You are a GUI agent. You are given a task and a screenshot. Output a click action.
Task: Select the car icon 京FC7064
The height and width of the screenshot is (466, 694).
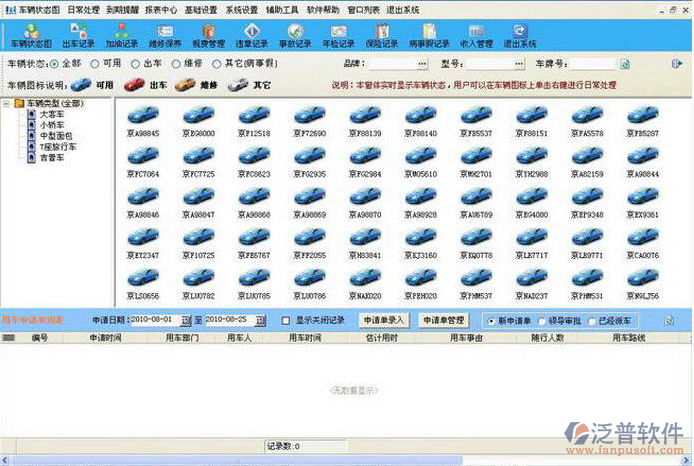click(143, 162)
